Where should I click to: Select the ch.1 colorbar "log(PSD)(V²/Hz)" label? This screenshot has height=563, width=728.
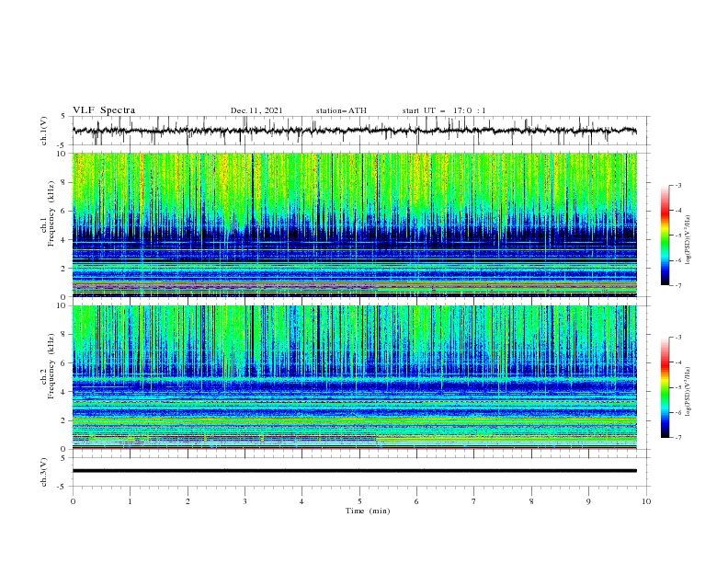click(688, 240)
